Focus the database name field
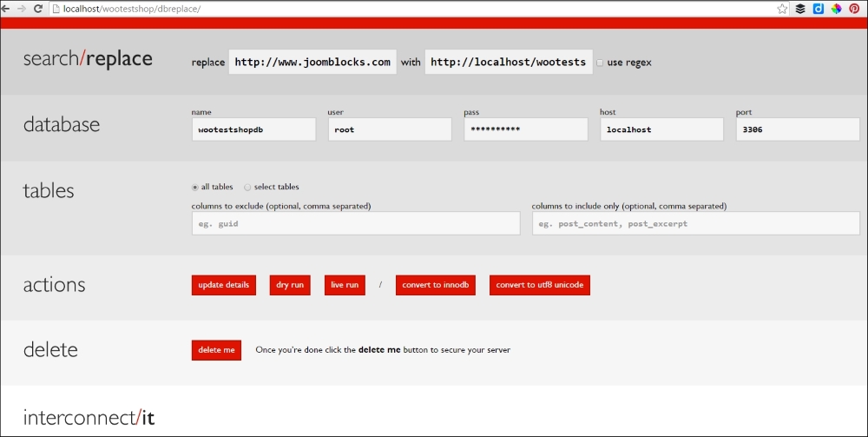The image size is (868, 437). 253,129
